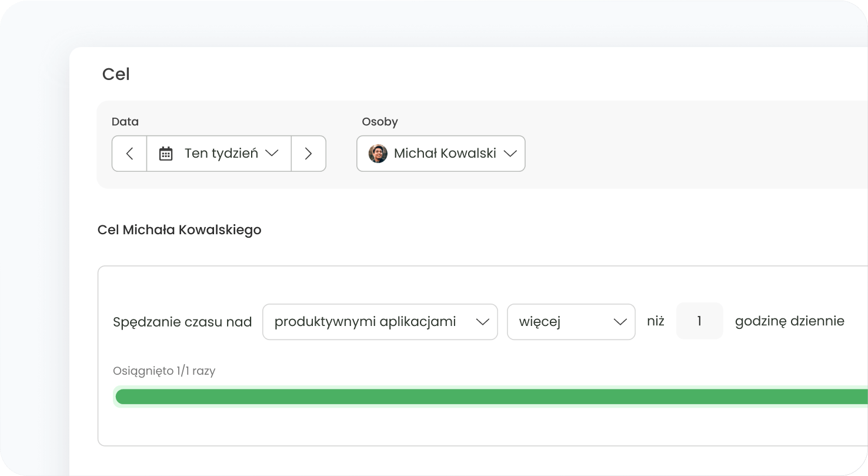Click the green goal progress bar

pyautogui.click(x=488, y=397)
